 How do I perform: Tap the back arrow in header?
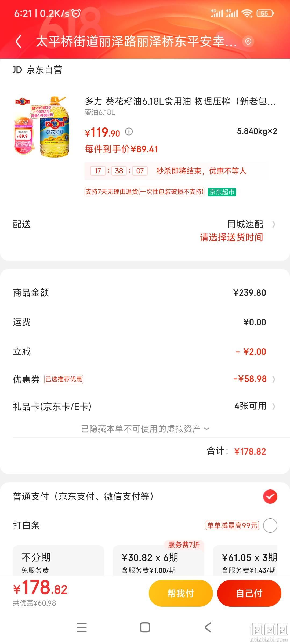coord(18,42)
